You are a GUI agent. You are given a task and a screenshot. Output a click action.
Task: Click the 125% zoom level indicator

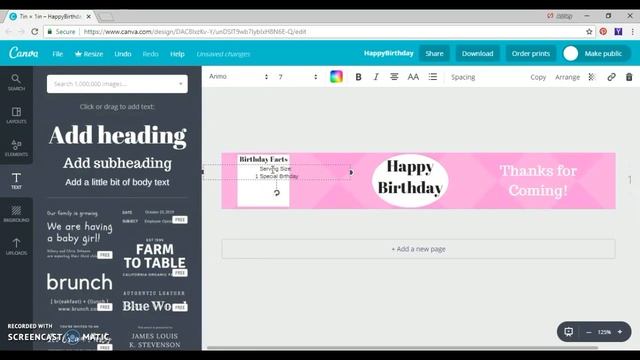point(604,332)
